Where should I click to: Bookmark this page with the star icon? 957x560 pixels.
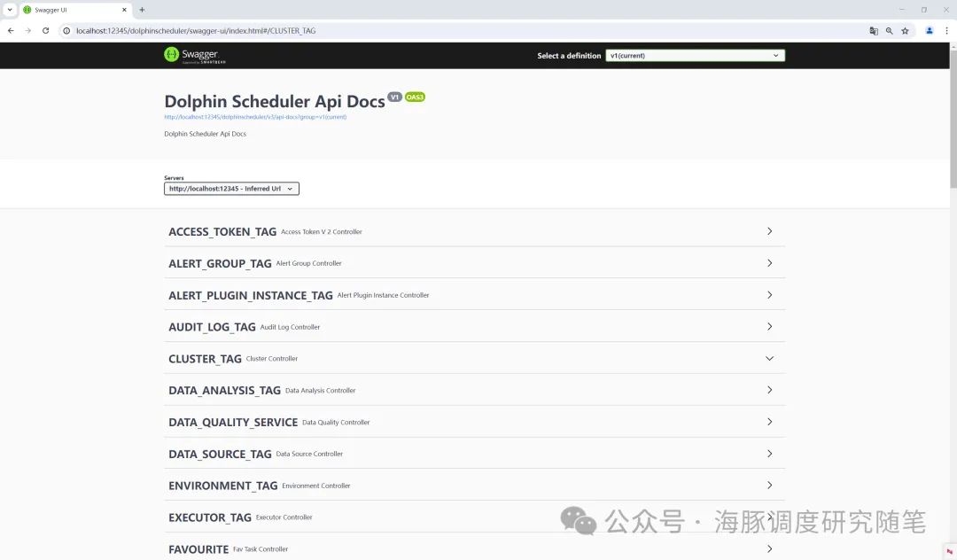905,30
